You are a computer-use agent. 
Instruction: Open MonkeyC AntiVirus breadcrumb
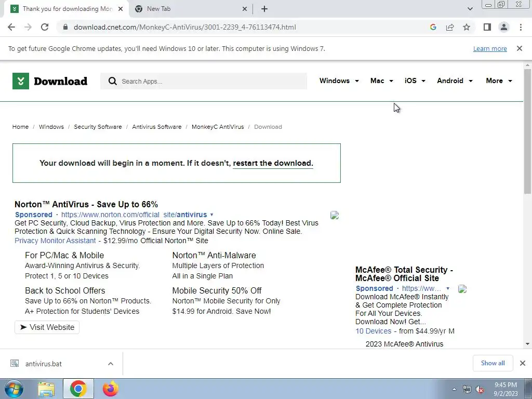click(x=218, y=127)
